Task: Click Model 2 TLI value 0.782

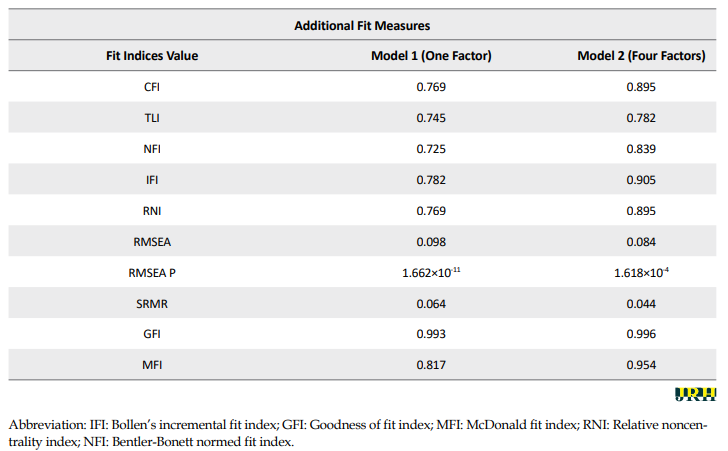Action: [640, 118]
